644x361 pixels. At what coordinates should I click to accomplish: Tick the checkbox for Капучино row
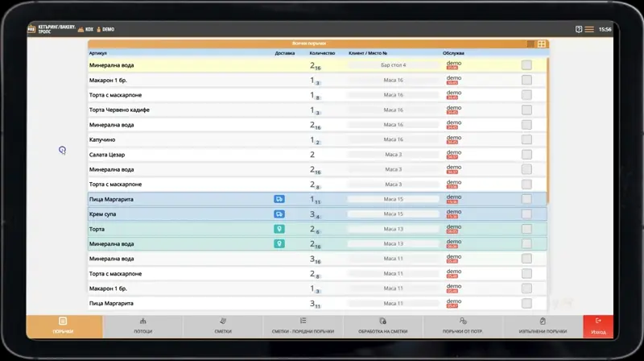click(526, 139)
